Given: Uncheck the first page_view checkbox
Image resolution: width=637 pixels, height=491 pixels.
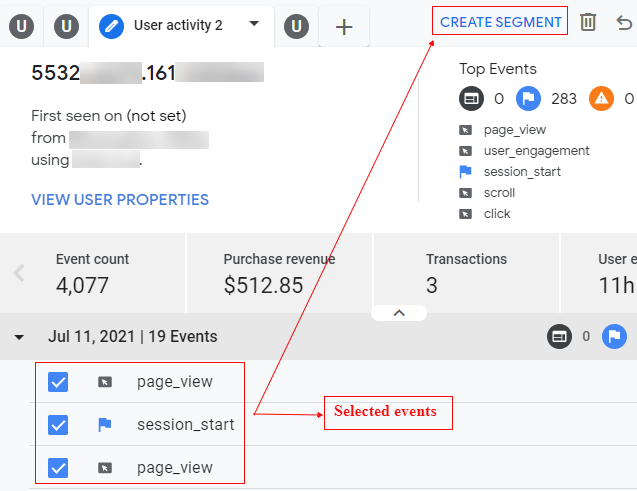Looking at the screenshot, I should [58, 382].
